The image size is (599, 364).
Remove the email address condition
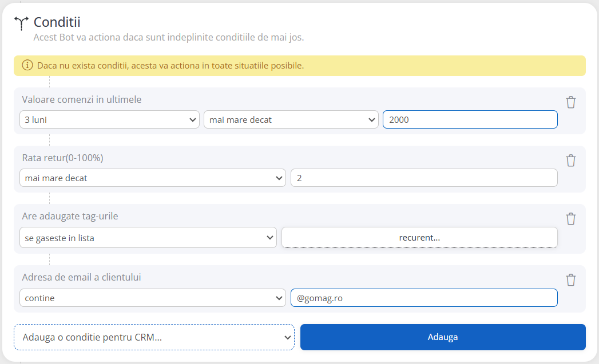pos(570,280)
